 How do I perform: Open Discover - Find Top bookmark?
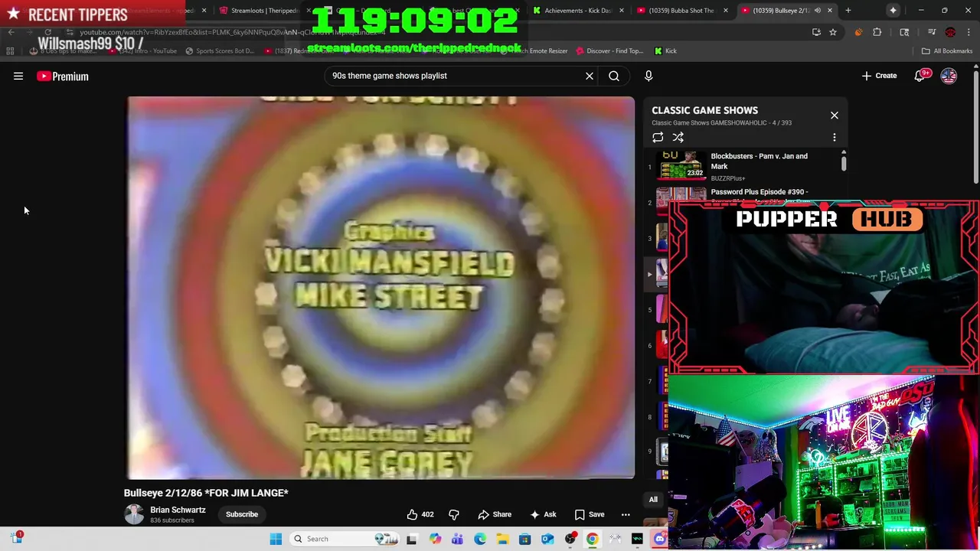(x=609, y=51)
